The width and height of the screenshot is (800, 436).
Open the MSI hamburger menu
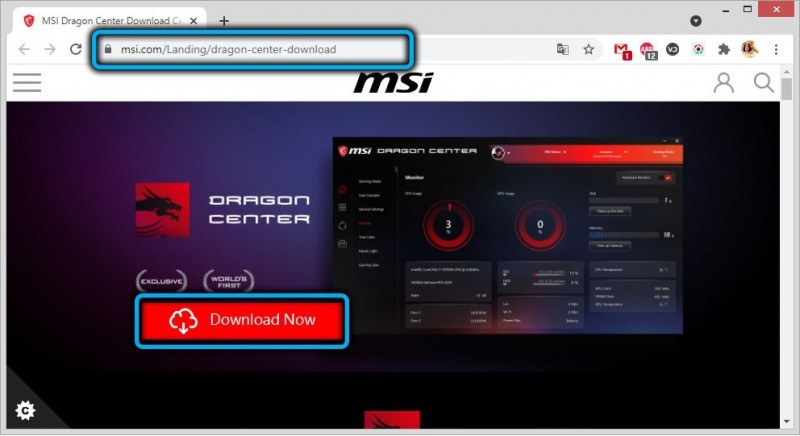tap(27, 82)
